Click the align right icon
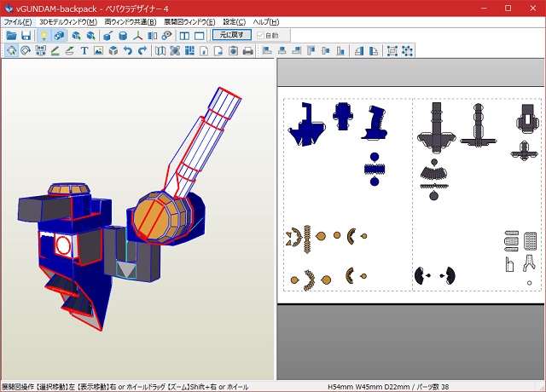The height and width of the screenshot is (392, 546). 296,51
